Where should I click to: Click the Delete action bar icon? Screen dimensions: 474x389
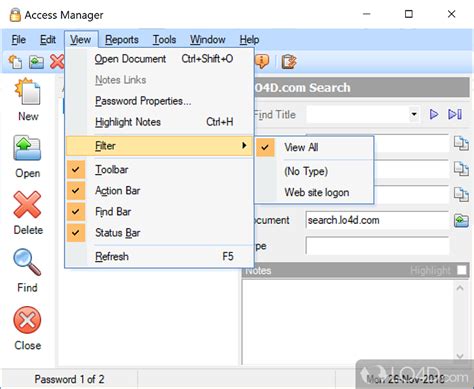[x=27, y=205]
